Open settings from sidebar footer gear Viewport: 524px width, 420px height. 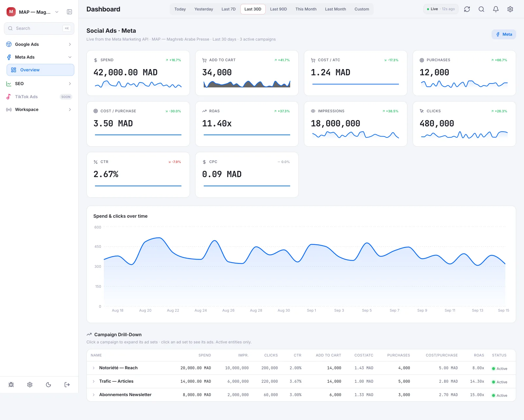[x=30, y=385]
